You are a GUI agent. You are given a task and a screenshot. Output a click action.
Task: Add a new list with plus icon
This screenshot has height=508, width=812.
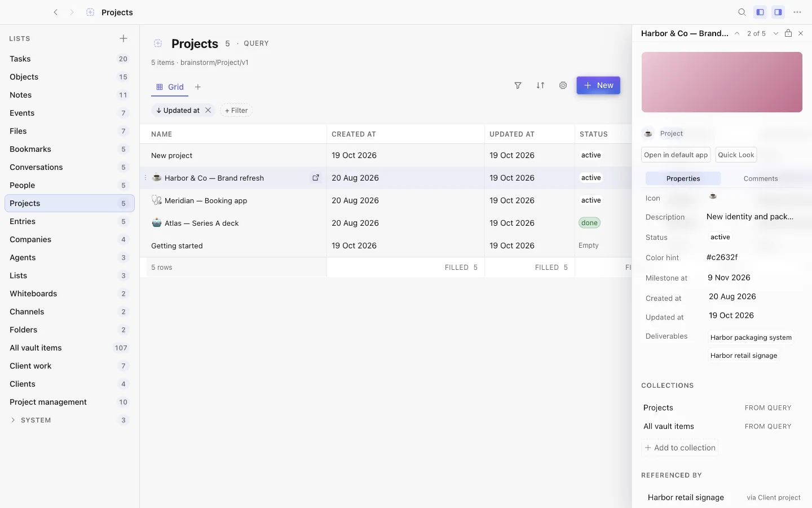click(x=123, y=38)
